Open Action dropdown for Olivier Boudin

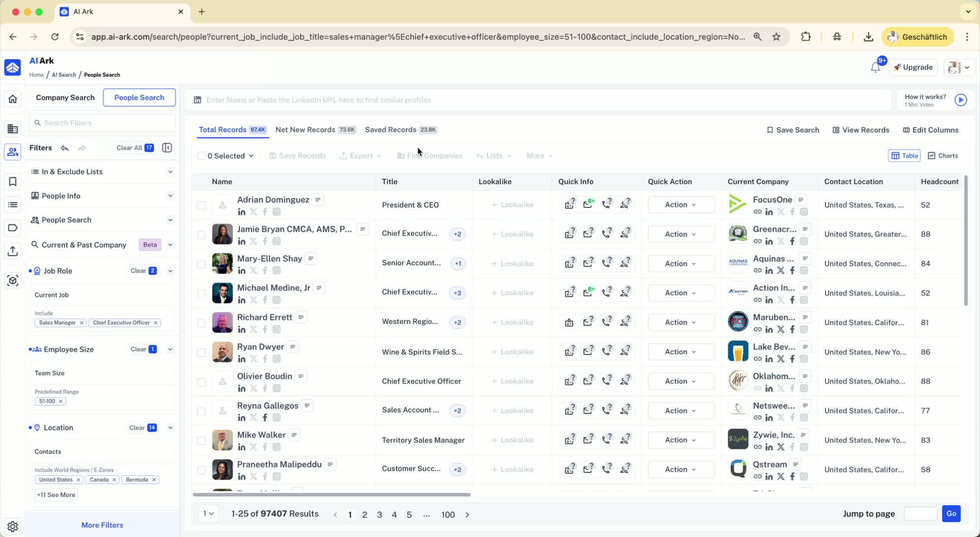(681, 381)
